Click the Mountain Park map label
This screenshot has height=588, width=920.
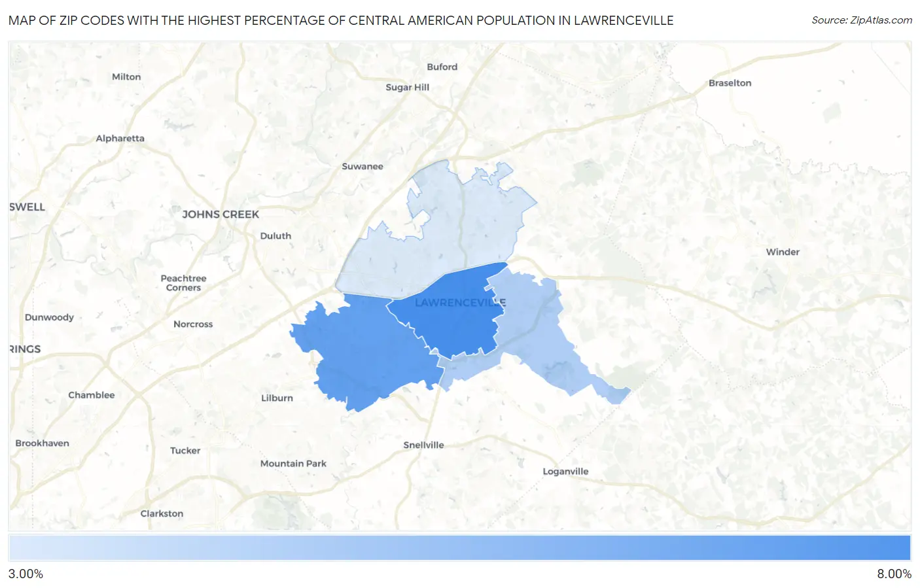pyautogui.click(x=293, y=464)
